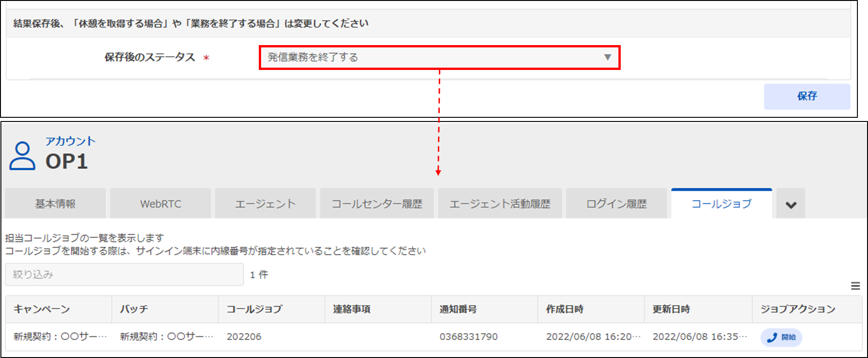Click the dropdown arrow for status
The width and height of the screenshot is (868, 358).
coord(607,58)
